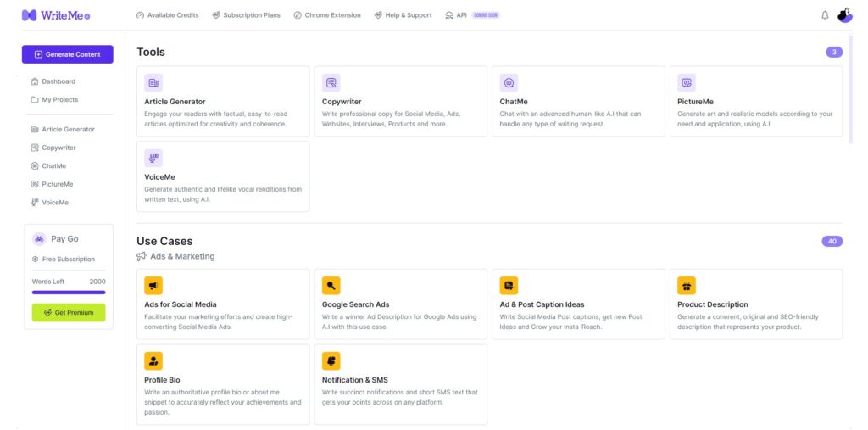Click the Tools section heading
The image size is (868, 430).
(151, 52)
